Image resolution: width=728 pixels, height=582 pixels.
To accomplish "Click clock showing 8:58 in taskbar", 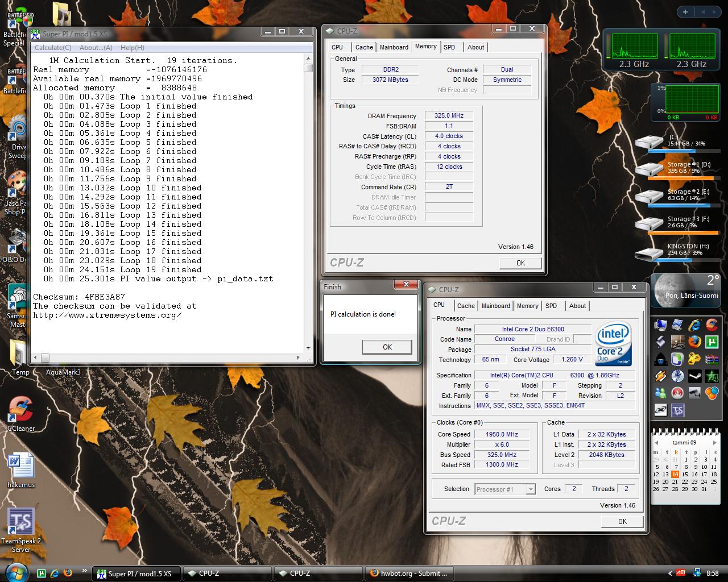I will click(x=712, y=573).
